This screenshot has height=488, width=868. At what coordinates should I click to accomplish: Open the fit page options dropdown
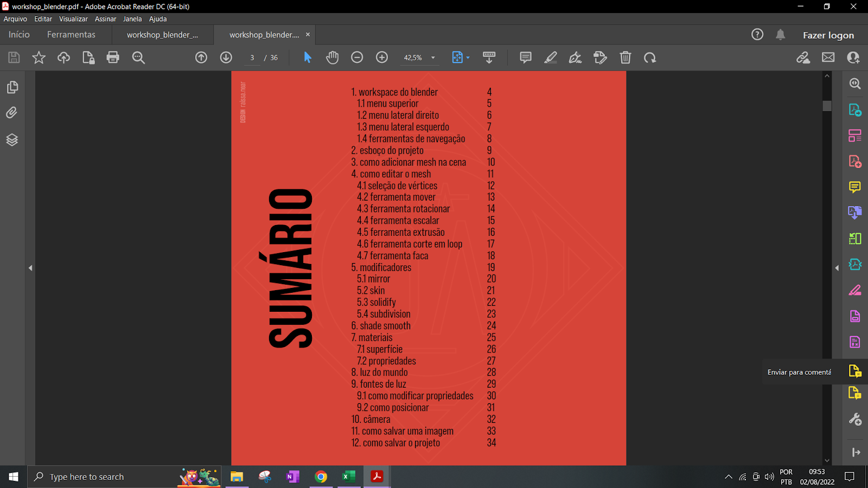click(x=468, y=57)
